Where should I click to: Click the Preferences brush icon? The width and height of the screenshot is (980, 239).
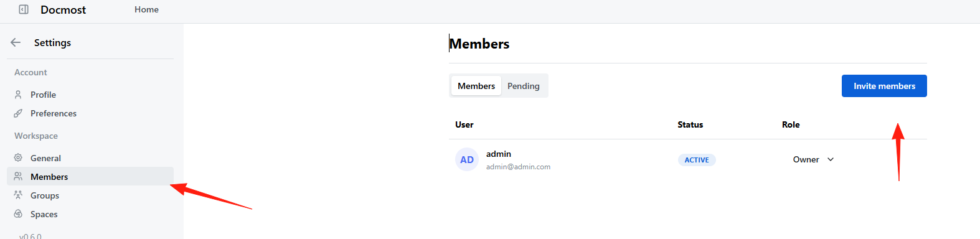18,113
